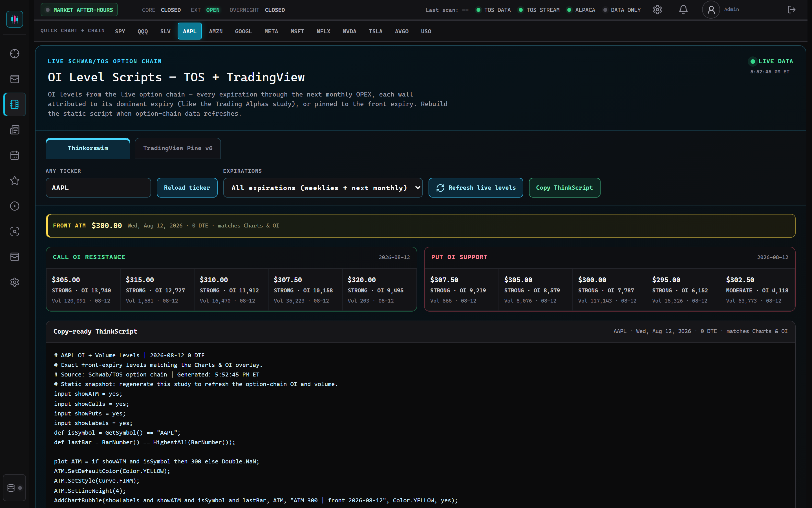Select the AAPL quick chart ticker
This screenshot has height=508, width=812.
tap(189, 31)
